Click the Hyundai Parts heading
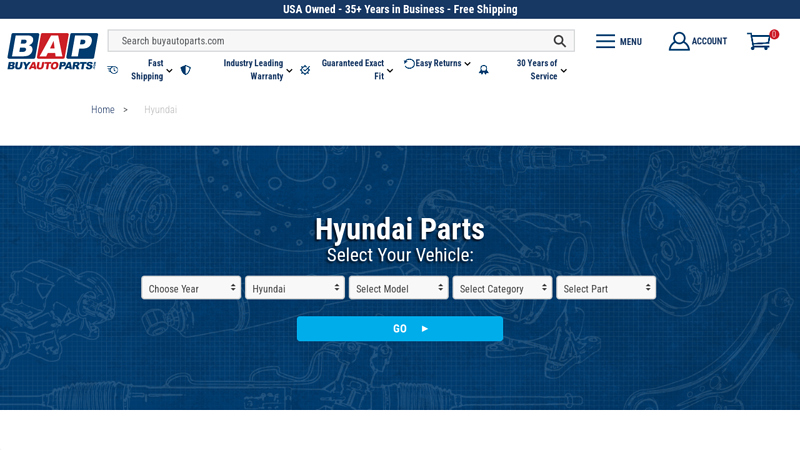 (x=400, y=229)
